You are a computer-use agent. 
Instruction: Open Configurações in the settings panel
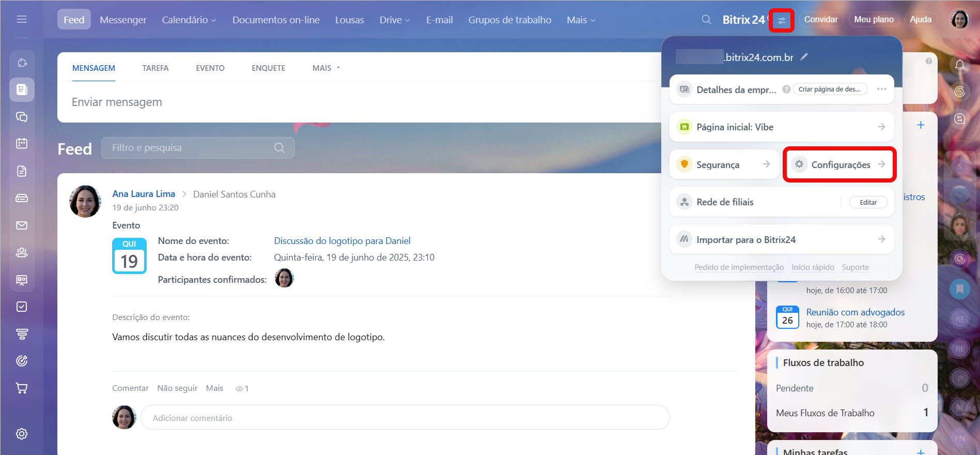pyautogui.click(x=839, y=164)
